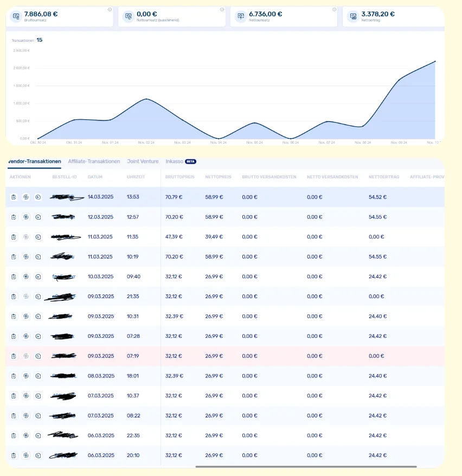Image resolution: width=462 pixels, height=476 pixels.
Task: Click the card icon beside 0,00 € Nettoumsatz
Action: [x=129, y=16]
